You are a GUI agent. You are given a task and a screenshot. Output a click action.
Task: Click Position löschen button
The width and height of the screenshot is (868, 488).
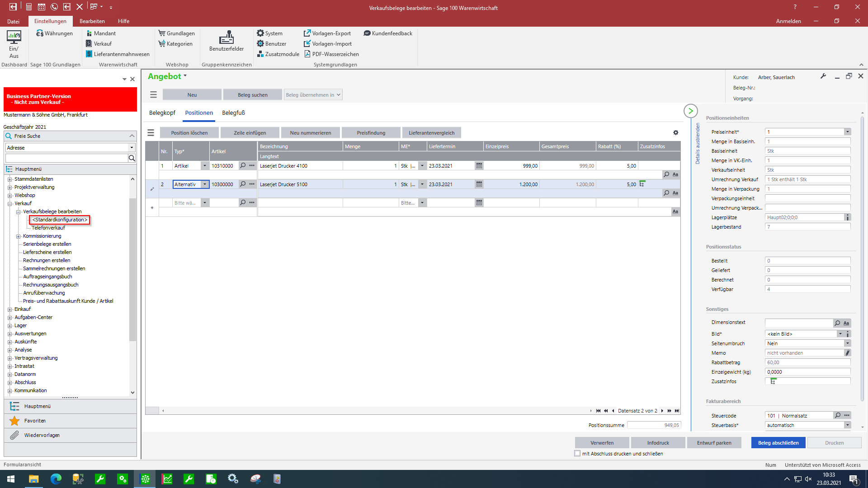189,133
